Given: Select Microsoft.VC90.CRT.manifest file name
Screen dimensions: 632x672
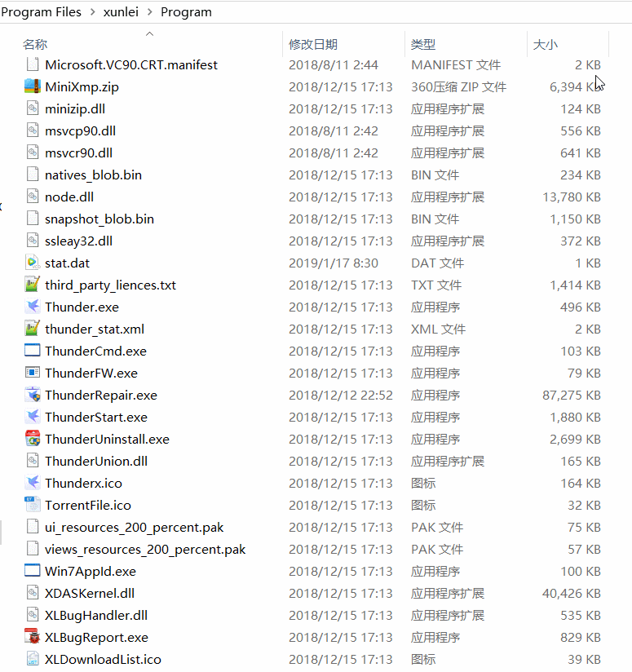Looking at the screenshot, I should [131, 64].
